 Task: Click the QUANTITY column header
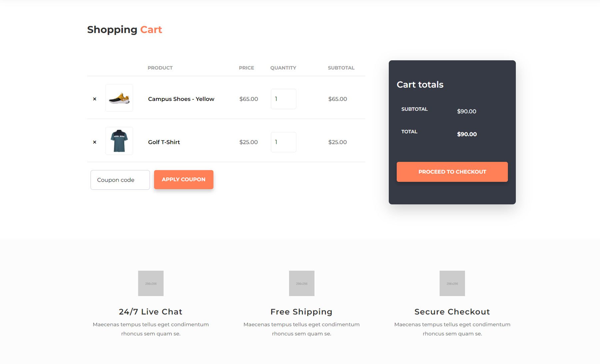283,68
